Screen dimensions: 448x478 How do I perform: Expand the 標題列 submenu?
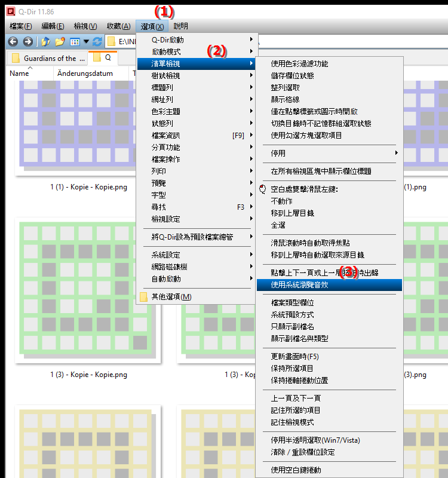196,87
